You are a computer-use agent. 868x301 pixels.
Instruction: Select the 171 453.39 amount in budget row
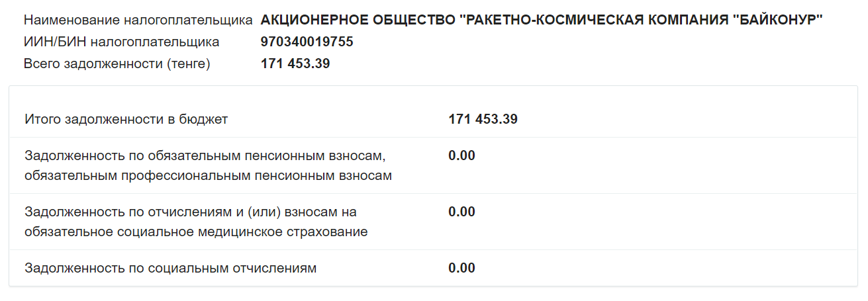click(x=483, y=120)
